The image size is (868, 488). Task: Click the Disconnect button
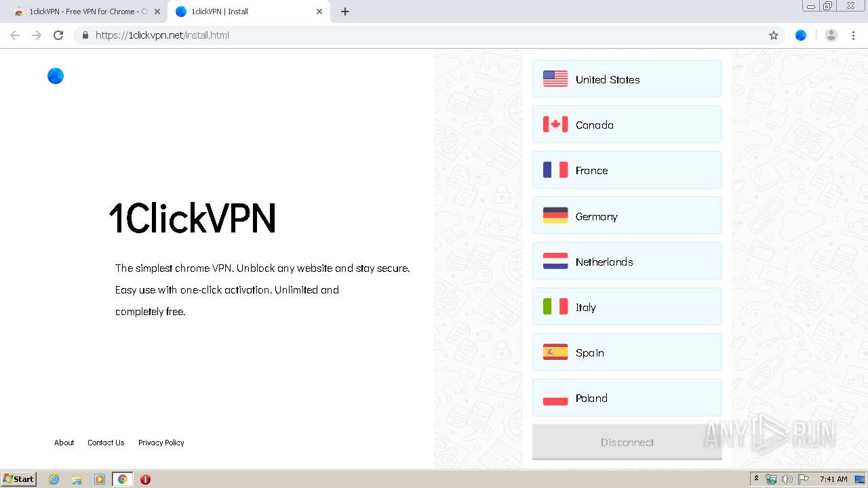(x=627, y=442)
